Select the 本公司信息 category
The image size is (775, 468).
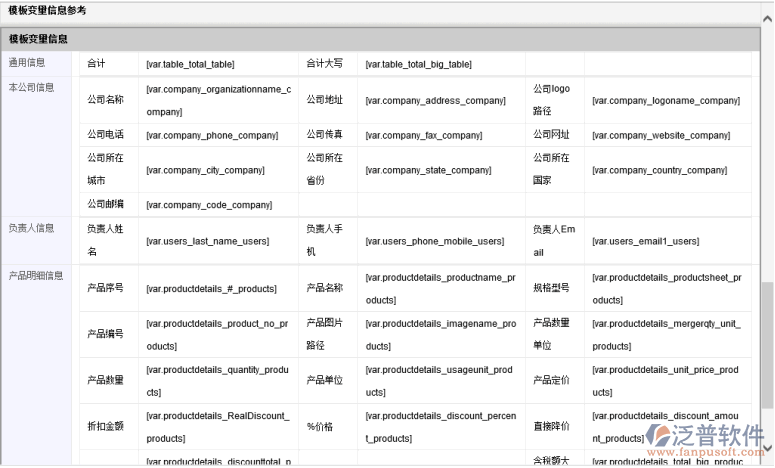pyautogui.click(x=31, y=87)
